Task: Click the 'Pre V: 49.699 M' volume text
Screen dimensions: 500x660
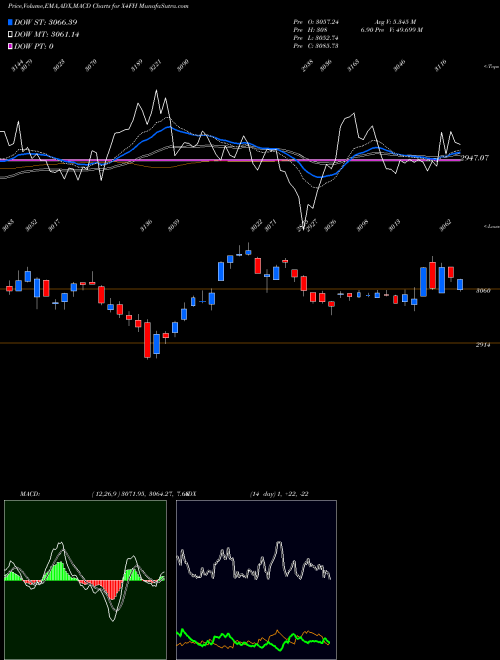Action: click(400, 30)
